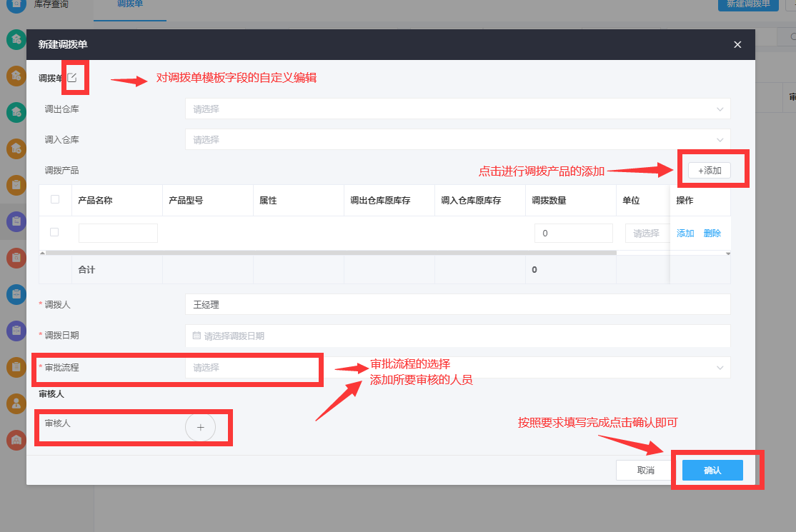Open the 审批流程 请选择 dropdown
This screenshot has height=532, width=796.
[457, 368]
